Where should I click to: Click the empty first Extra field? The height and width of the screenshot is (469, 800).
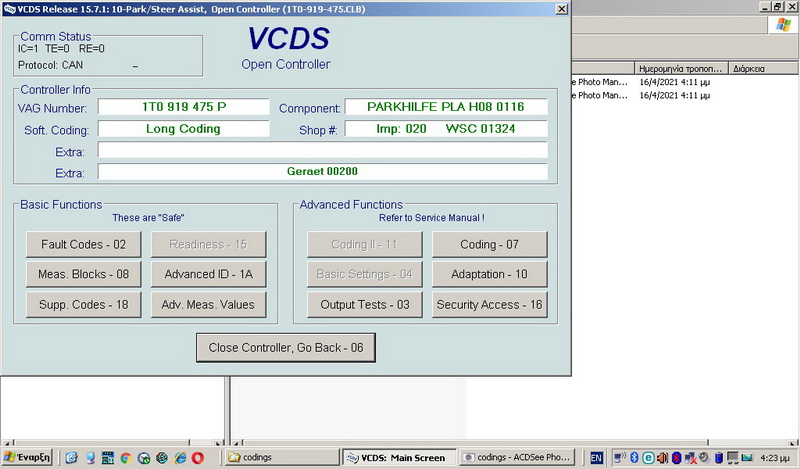click(322, 150)
